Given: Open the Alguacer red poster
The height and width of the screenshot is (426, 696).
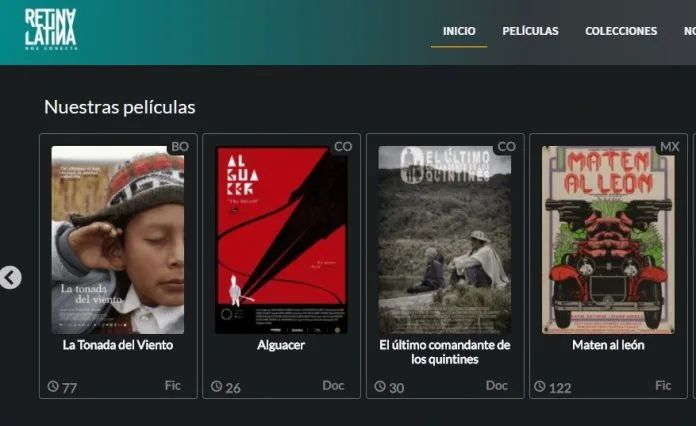Looking at the screenshot, I should 281,240.
